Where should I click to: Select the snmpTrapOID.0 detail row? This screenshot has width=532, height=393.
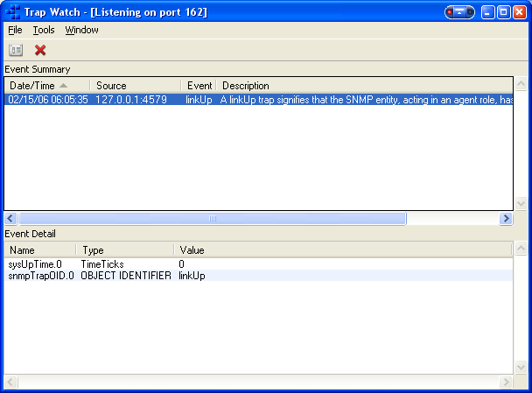[258, 275]
